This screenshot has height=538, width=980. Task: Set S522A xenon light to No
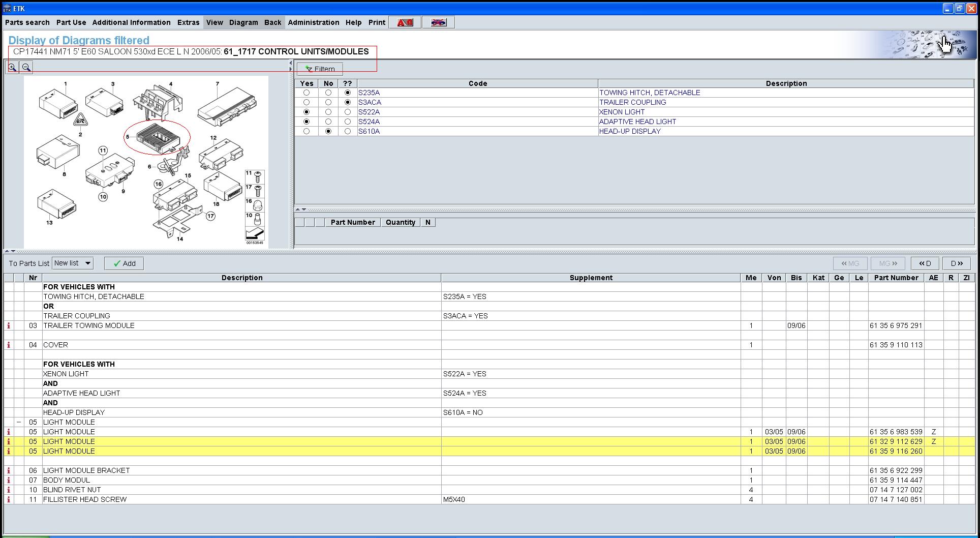point(328,112)
